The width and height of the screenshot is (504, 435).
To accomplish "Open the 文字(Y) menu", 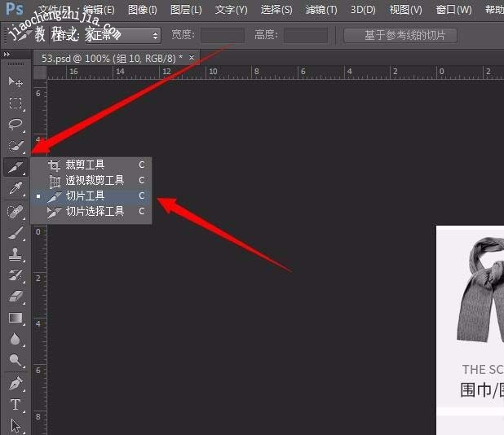I will tap(231, 10).
